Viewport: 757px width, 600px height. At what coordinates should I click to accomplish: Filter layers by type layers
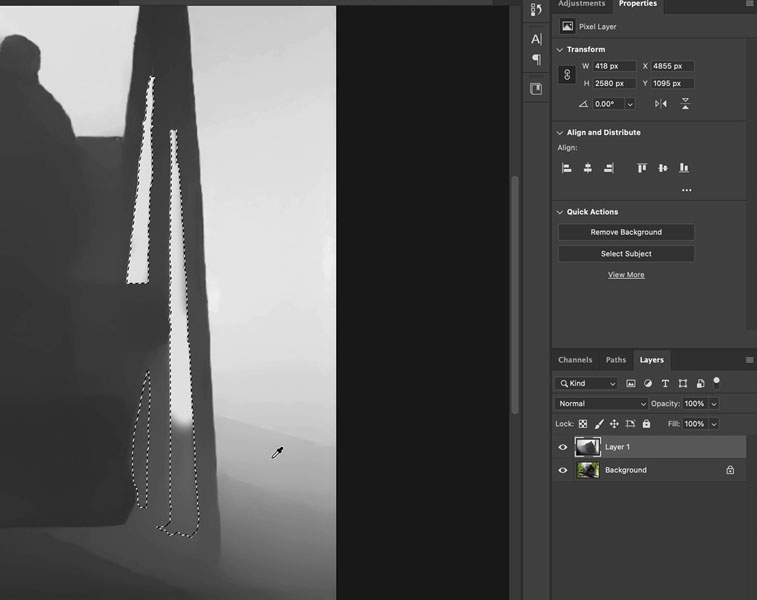(665, 383)
